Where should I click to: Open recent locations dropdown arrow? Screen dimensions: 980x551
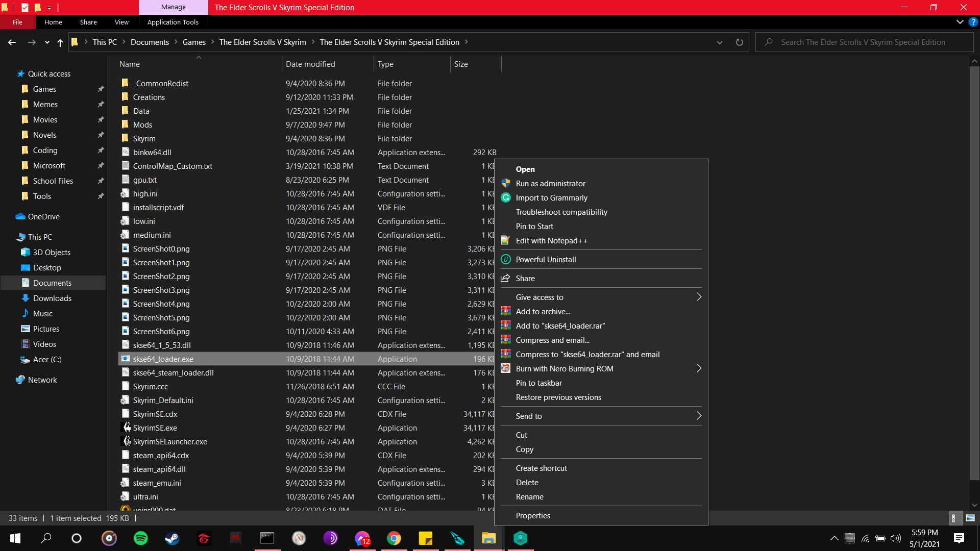[x=47, y=42]
